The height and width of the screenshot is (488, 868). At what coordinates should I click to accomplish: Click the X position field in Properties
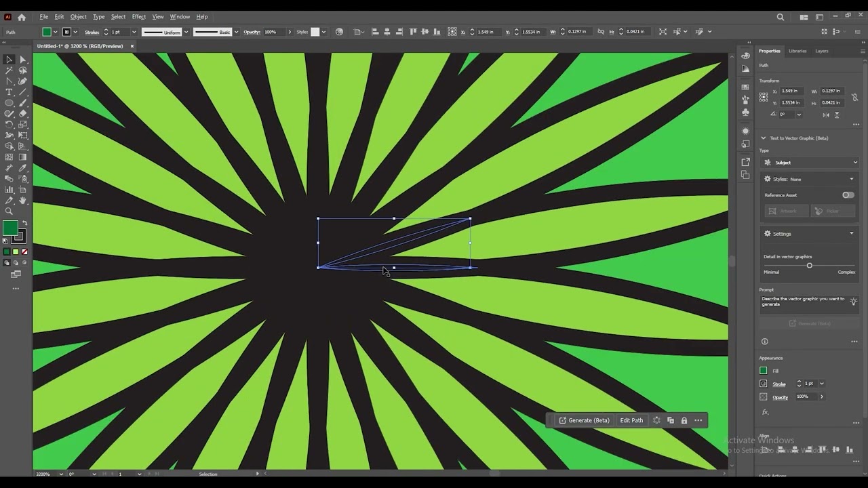(x=791, y=91)
